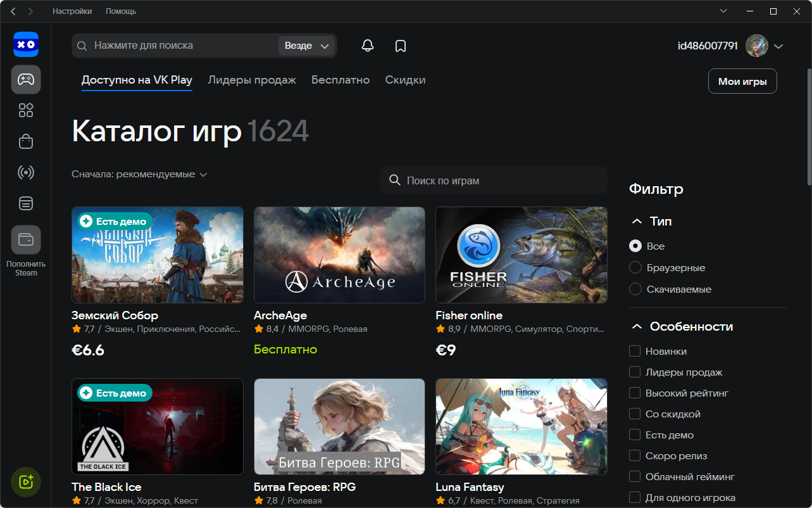The image size is (812, 508).
Task: Open the store via shopping bag icon
Action: pyautogui.click(x=26, y=141)
